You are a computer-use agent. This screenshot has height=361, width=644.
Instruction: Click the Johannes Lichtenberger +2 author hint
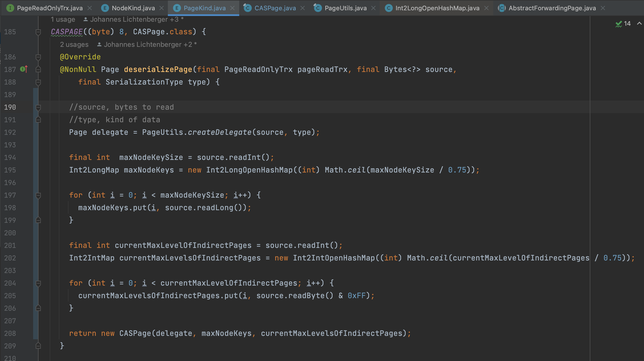tap(148, 45)
